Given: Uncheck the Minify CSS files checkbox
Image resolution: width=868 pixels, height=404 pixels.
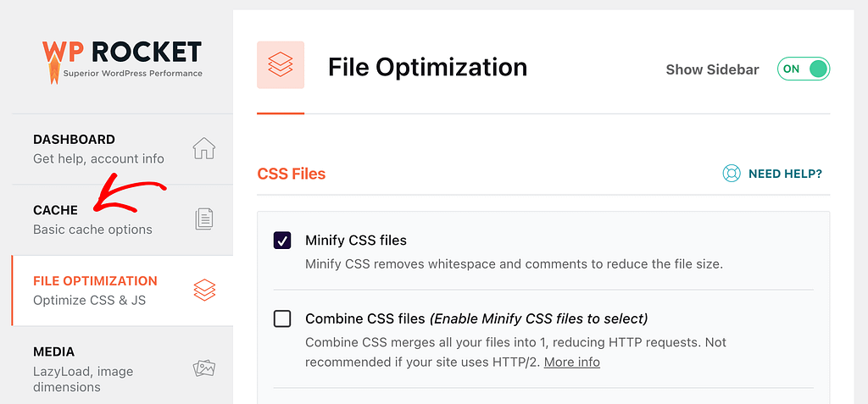Looking at the screenshot, I should [282, 241].
